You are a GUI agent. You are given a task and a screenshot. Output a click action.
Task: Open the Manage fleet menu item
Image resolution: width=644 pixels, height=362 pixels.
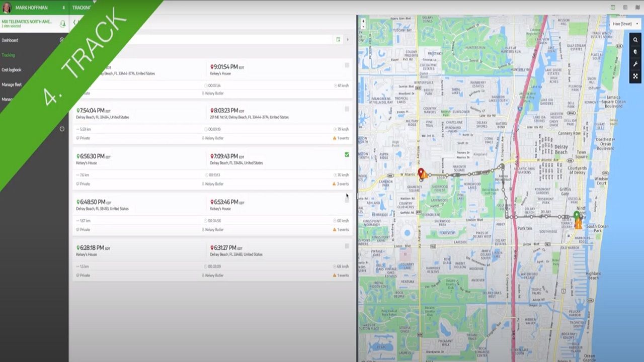tap(12, 85)
